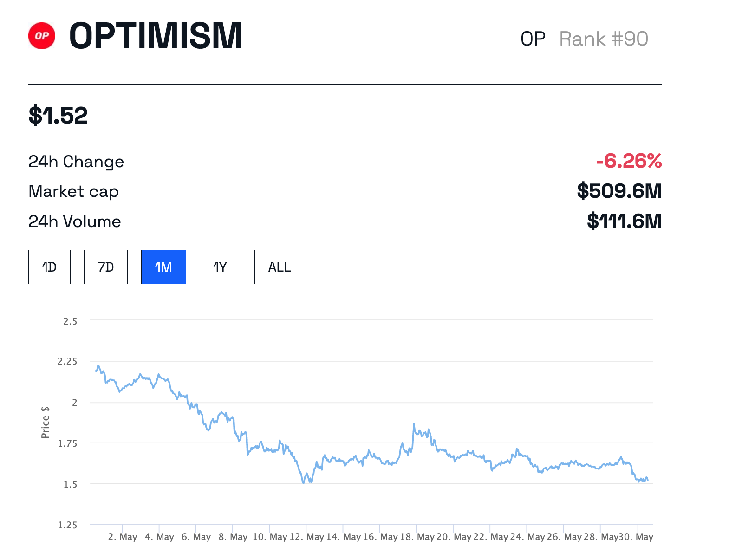Viewport: 729px width, 560px height.
Task: Click the 24h Change label
Action: [x=76, y=162]
